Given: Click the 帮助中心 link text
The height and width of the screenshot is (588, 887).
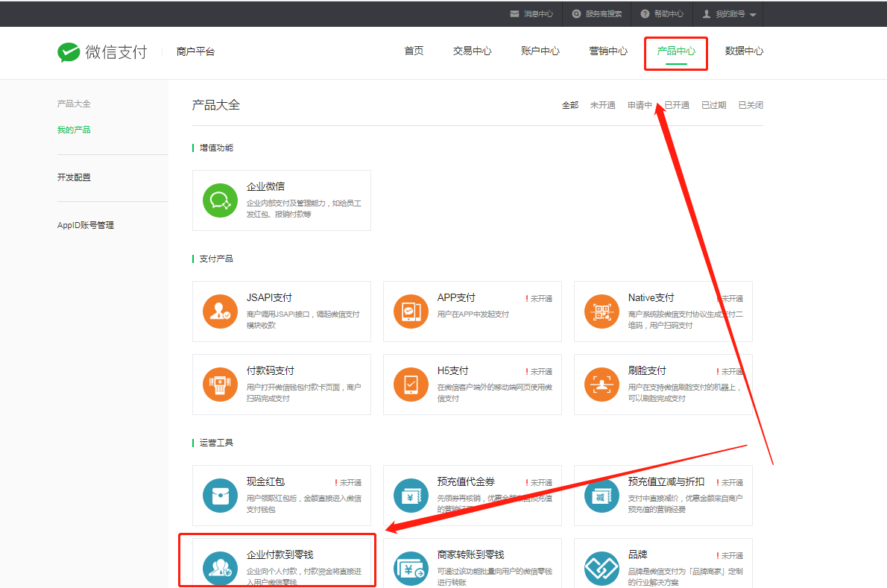Looking at the screenshot, I should pyautogui.click(x=669, y=13).
